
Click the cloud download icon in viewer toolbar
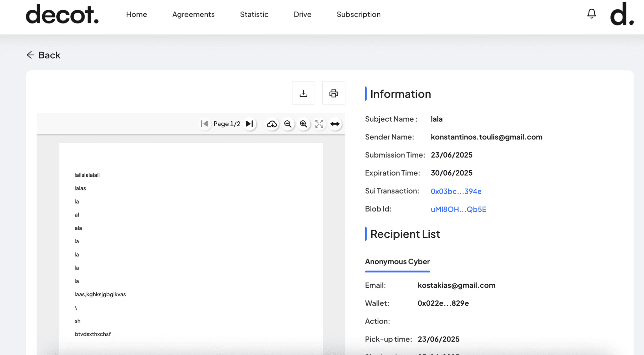click(x=272, y=124)
